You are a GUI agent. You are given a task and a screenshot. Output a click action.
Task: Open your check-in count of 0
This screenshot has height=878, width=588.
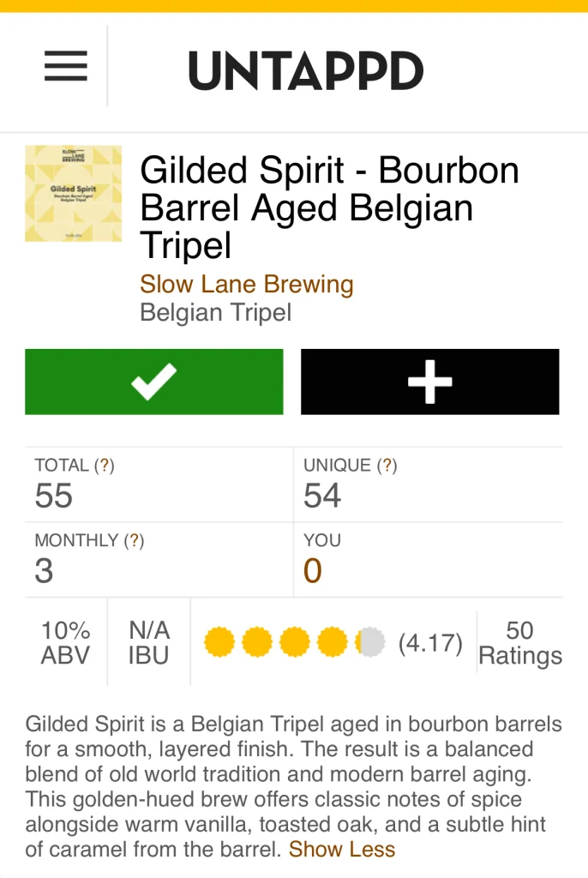(x=312, y=571)
